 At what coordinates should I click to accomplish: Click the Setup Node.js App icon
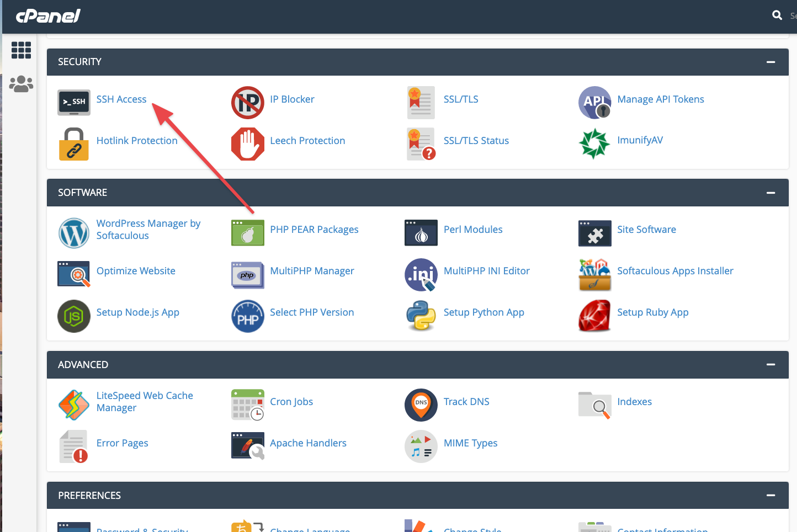74,316
